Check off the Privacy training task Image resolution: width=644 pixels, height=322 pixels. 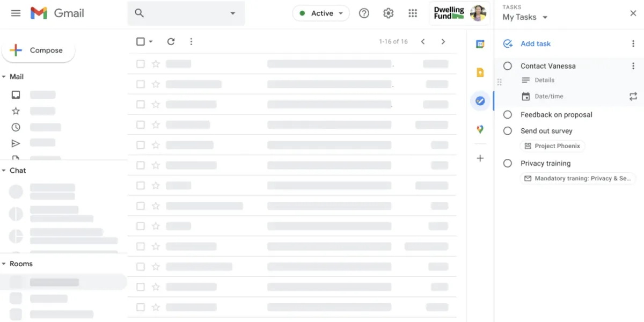coord(507,163)
